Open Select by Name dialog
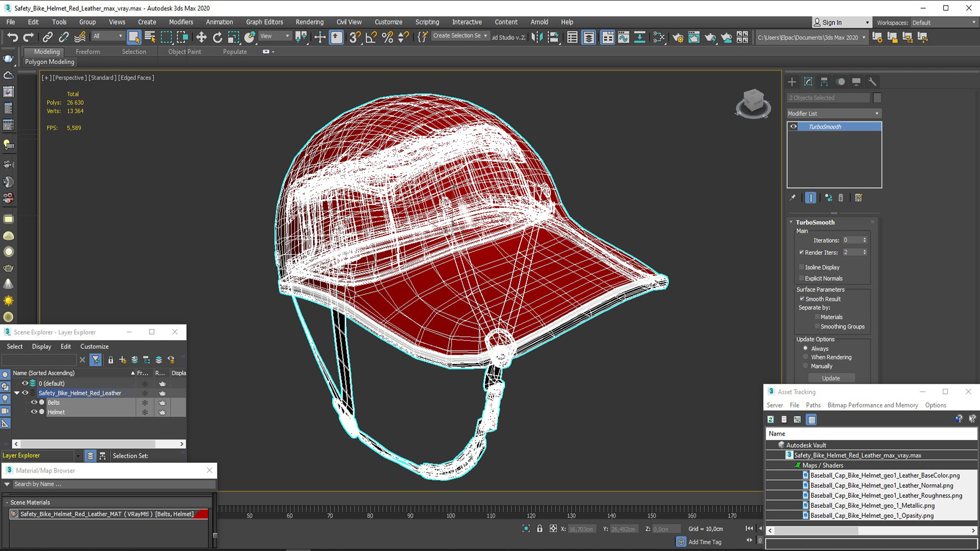The height and width of the screenshot is (551, 980). click(150, 37)
